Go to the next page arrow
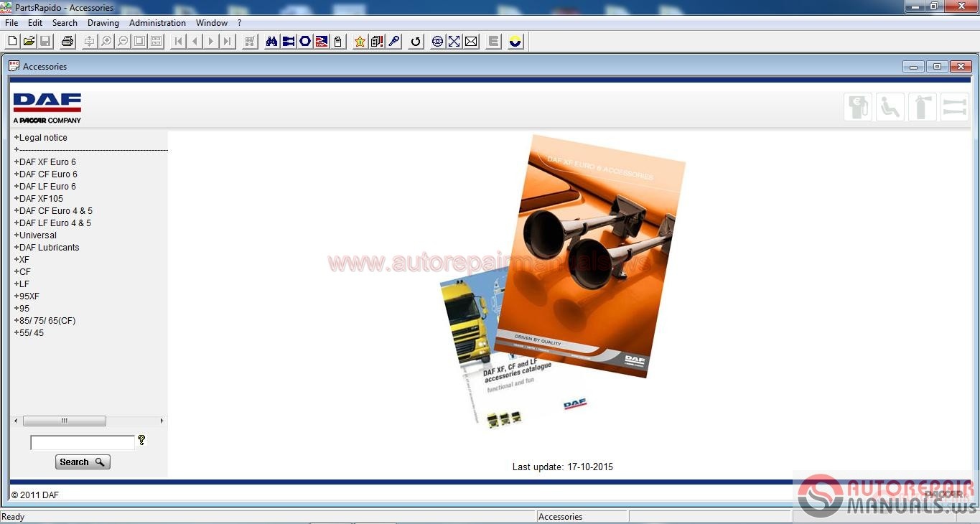This screenshot has width=980, height=524. point(211,42)
